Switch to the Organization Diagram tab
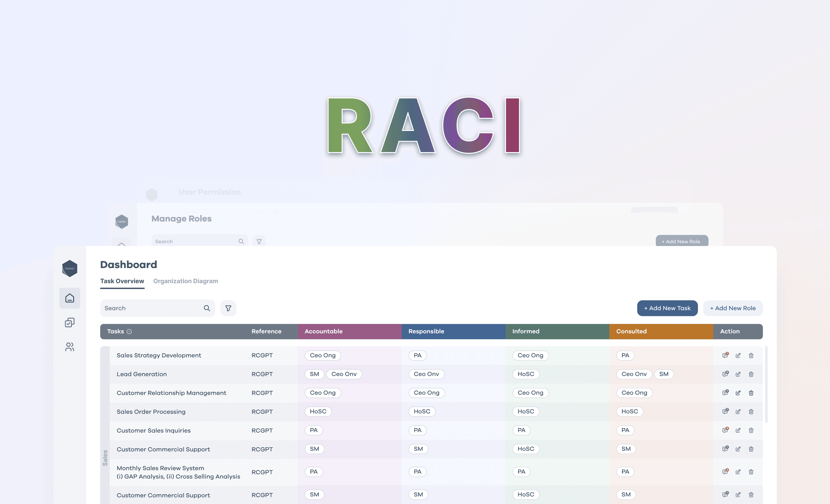830x504 pixels. click(x=186, y=281)
